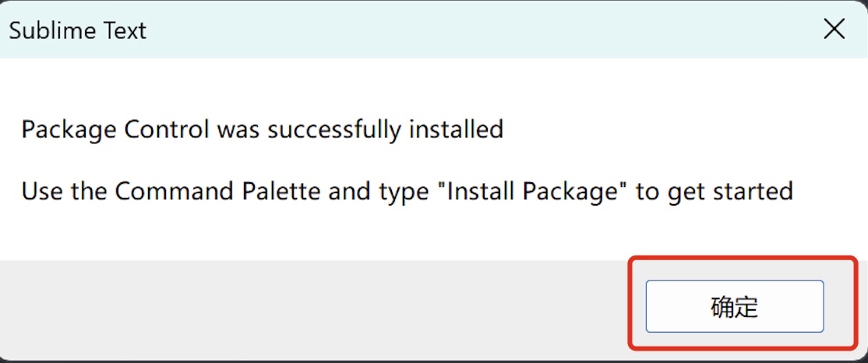868x363 pixels.
Task: Click the word "successfully" in the message
Action: click(334, 129)
